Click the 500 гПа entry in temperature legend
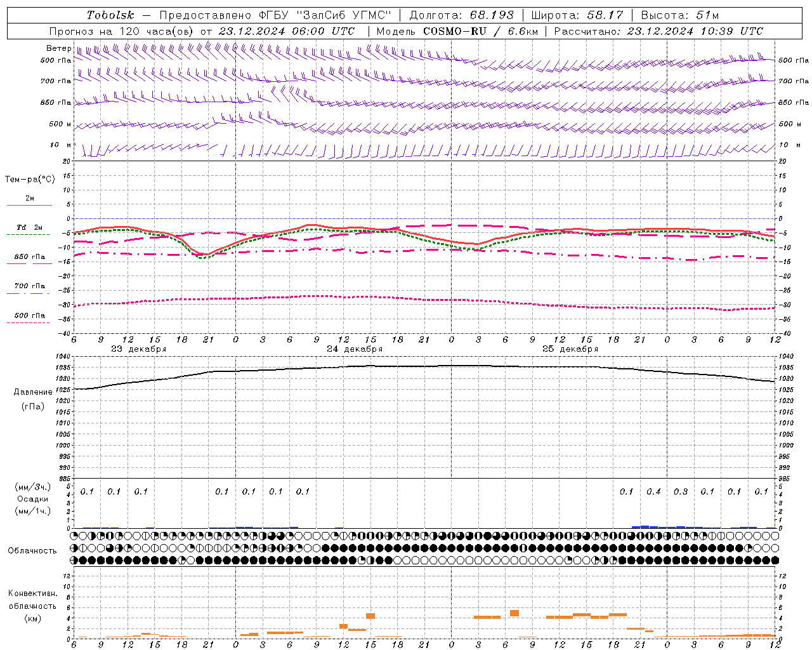 click(30, 315)
